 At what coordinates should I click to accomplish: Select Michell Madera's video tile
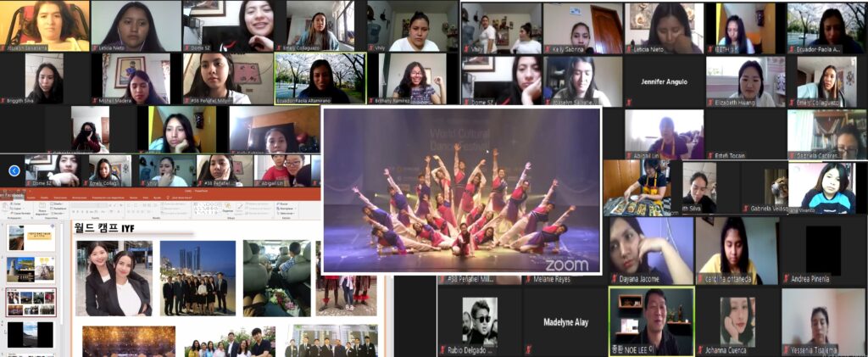(136, 79)
